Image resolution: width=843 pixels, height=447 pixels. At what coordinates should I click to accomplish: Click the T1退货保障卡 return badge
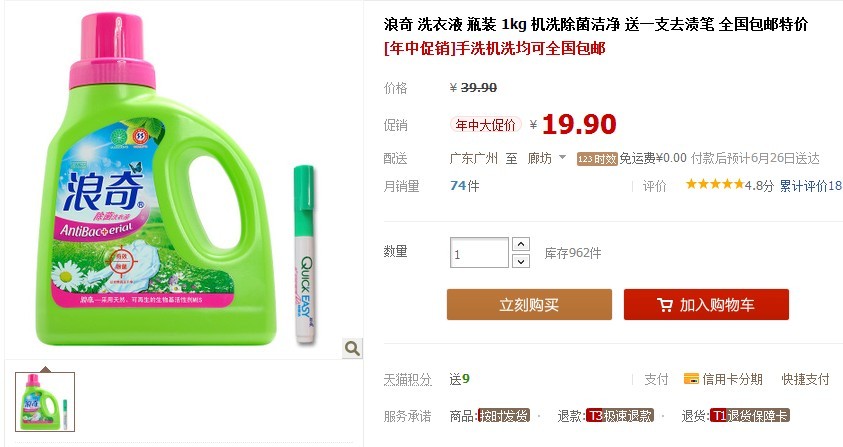pos(749,415)
